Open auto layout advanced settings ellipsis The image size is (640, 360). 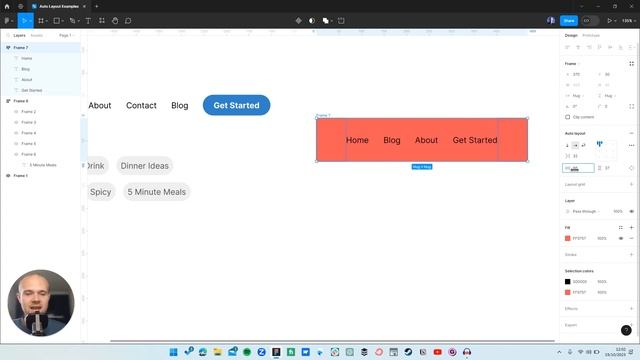click(631, 145)
